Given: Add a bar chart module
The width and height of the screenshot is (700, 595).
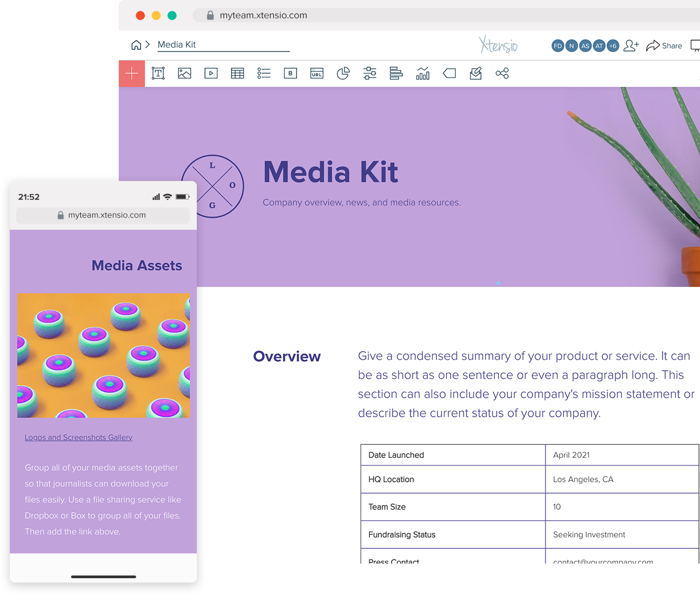Looking at the screenshot, I should [x=396, y=73].
